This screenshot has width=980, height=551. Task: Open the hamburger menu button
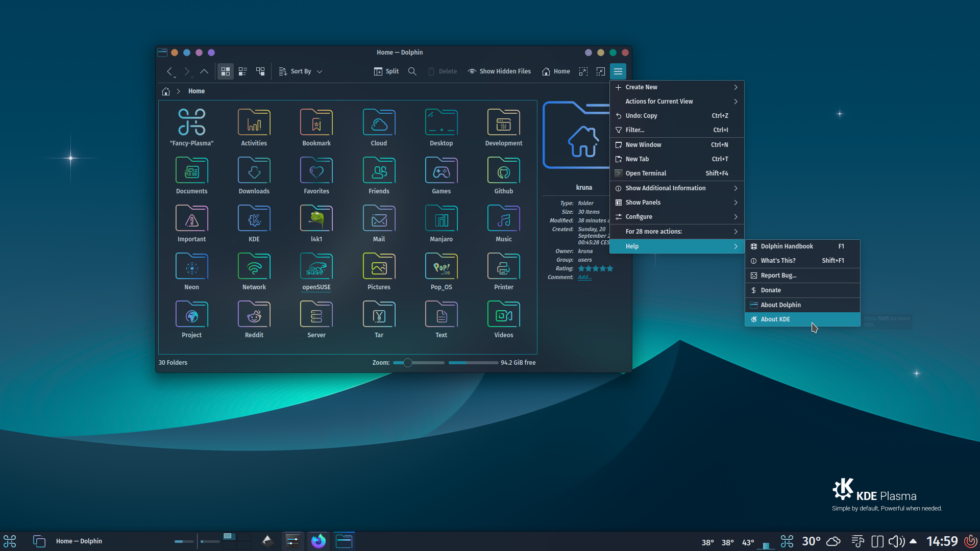(x=618, y=71)
